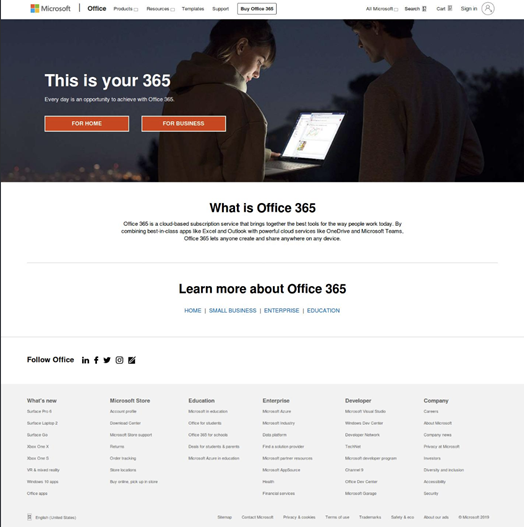Open the Templates menu item
Image resolution: width=524 pixels, height=527 pixels.
click(193, 9)
